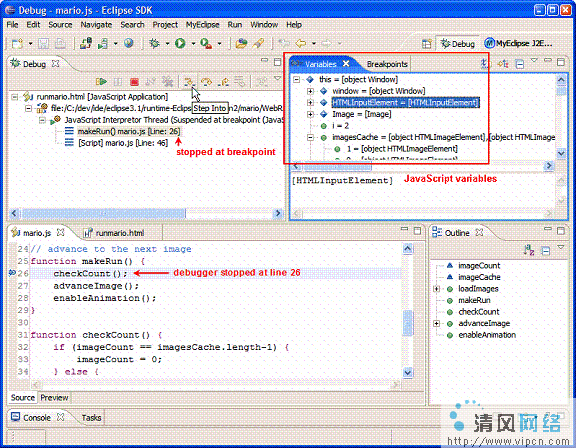
Task: Click the Step Over icon in Debug view
Action: coord(206,82)
